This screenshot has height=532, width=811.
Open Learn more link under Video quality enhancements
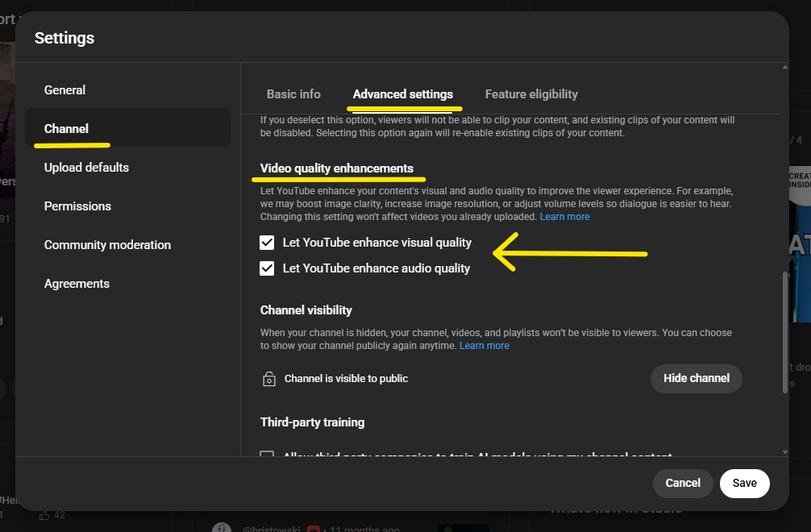pos(564,217)
